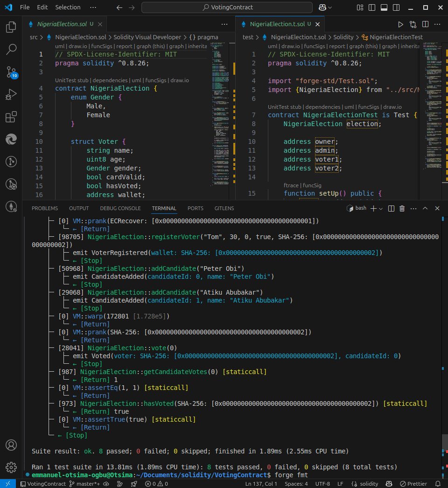Click 'dependencies' code lens in right editor

(323, 107)
